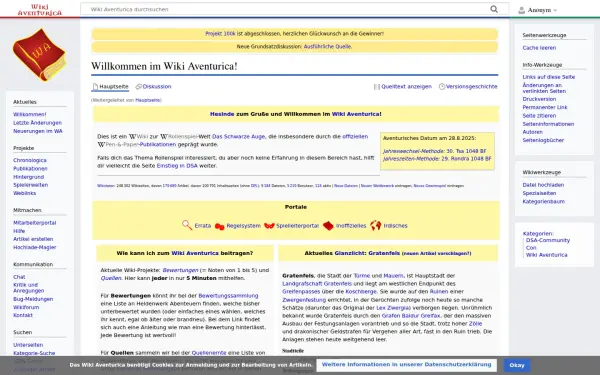The width and height of the screenshot is (600, 375).
Task: Open Chat under Kommunikation
Action: (19, 277)
